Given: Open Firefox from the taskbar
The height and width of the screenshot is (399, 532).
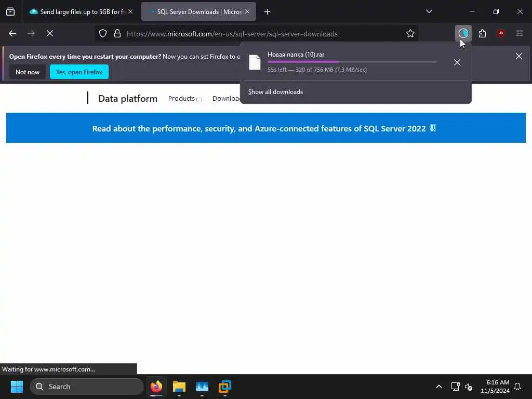Looking at the screenshot, I should point(156,387).
